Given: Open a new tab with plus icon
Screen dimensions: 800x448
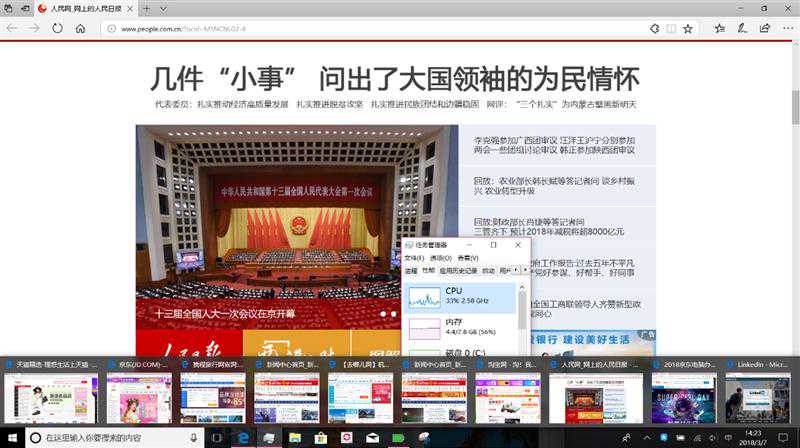Looking at the screenshot, I should (x=147, y=8).
